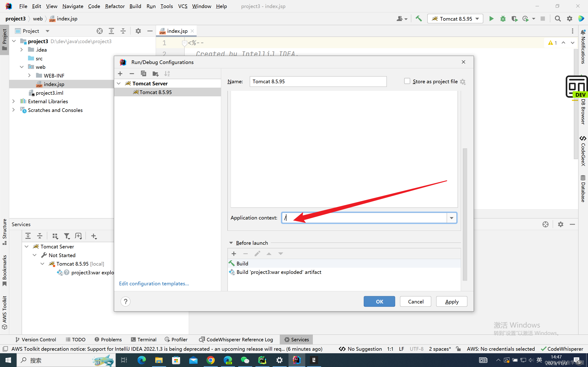
Task: Open Application context dropdown arrow
Action: click(x=451, y=218)
